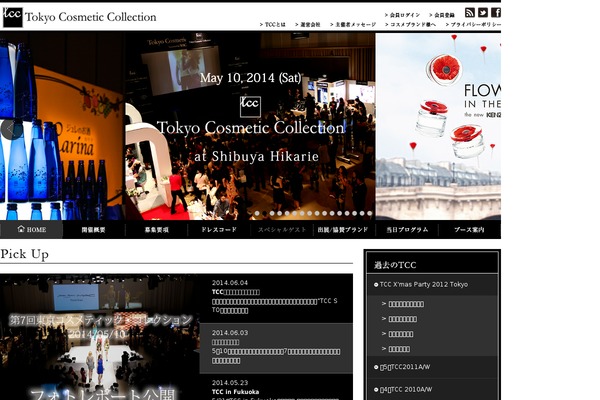Open the コスメブランド様へ link
This screenshot has height=400, width=600.
(410, 24)
